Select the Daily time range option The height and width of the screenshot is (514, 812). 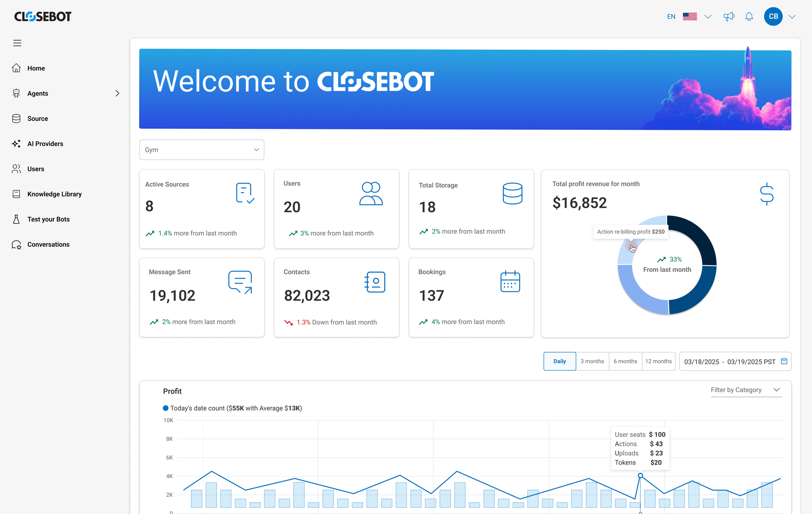(559, 361)
